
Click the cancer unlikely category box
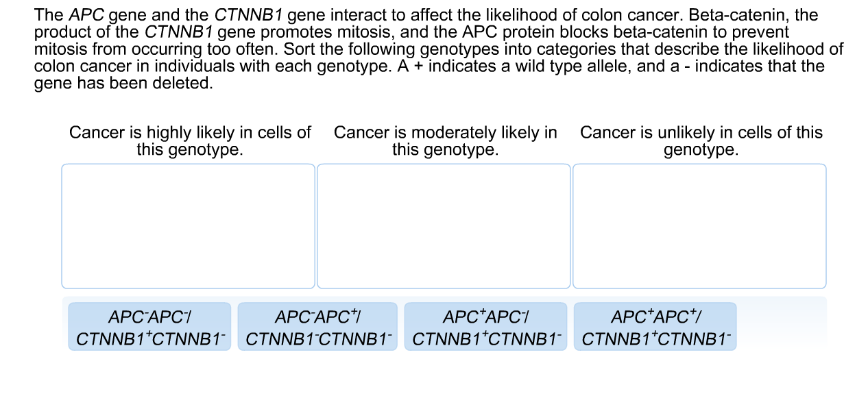click(x=699, y=225)
